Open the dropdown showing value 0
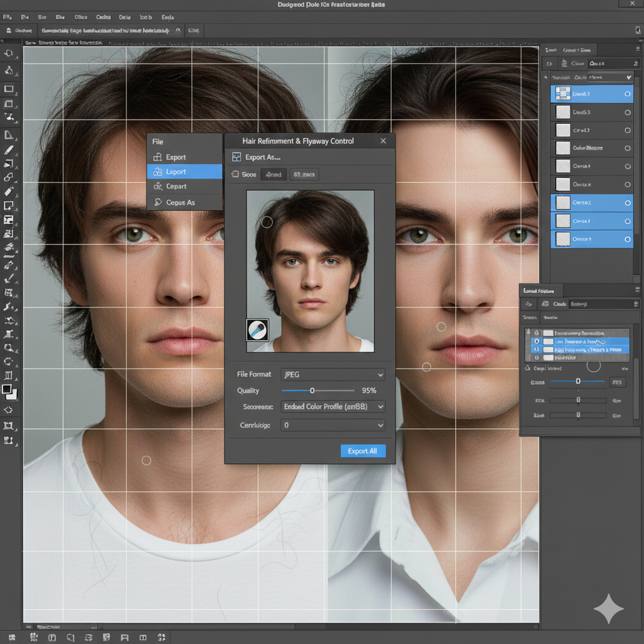This screenshot has width=644, height=644. coord(333,425)
